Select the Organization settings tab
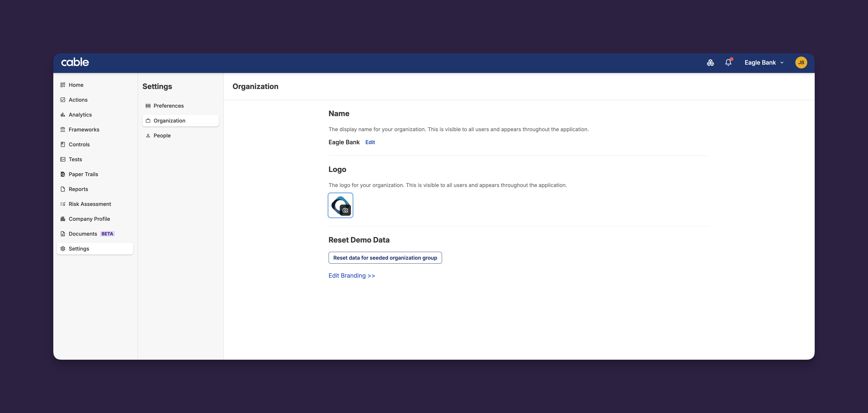This screenshot has width=868, height=413. [x=181, y=121]
